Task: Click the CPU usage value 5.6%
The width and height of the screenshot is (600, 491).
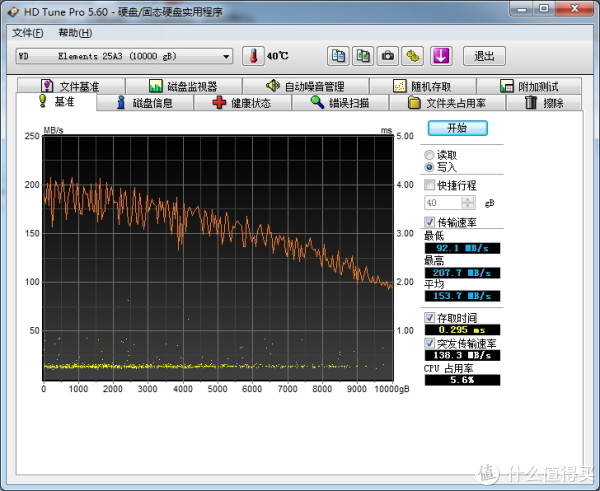Action: pos(462,380)
